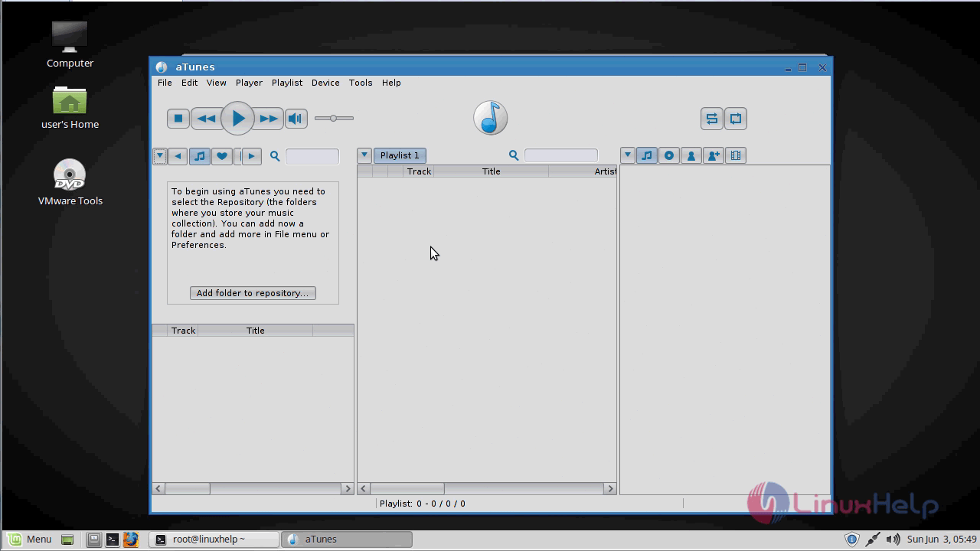This screenshot has width=980, height=551.
Task: Adjust the volume slider
Action: tap(334, 119)
